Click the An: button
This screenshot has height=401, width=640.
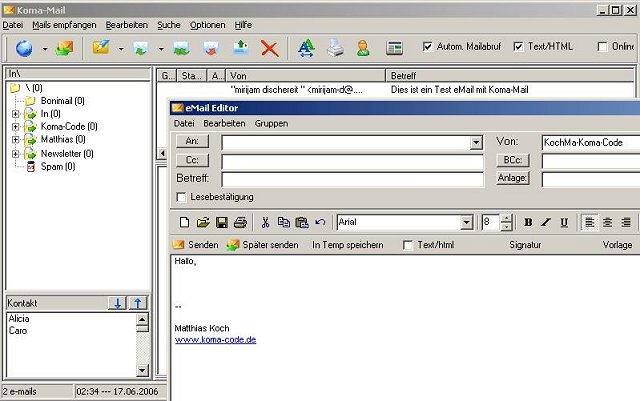(x=192, y=141)
